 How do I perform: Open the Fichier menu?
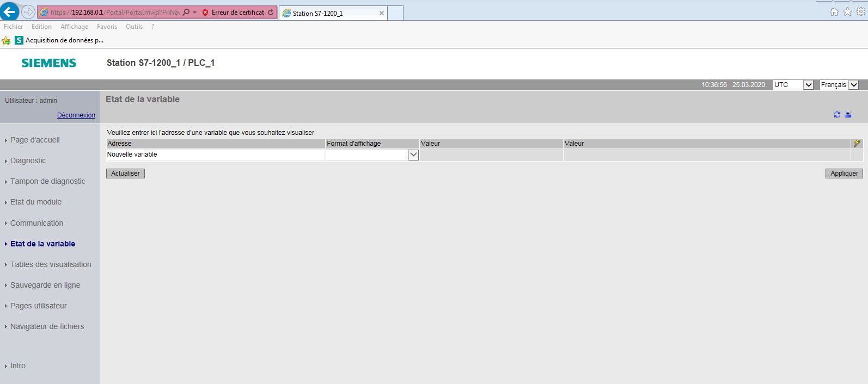[14, 27]
